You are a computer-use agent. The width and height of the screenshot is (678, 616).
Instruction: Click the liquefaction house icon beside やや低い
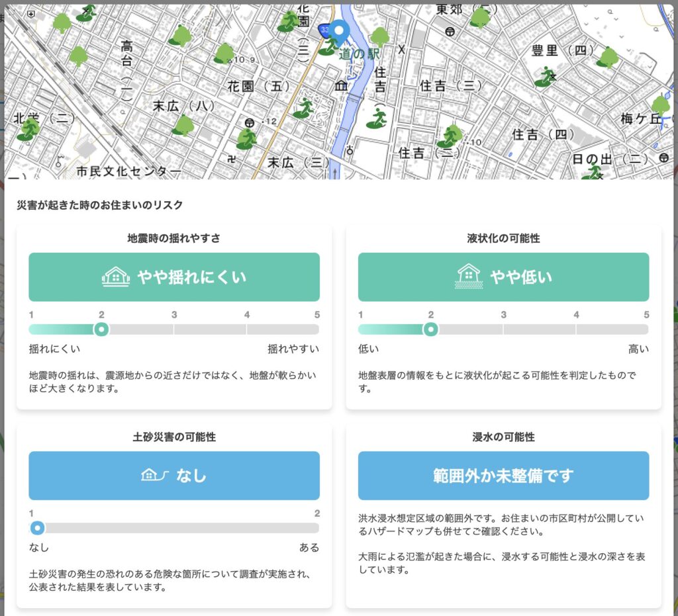(x=469, y=277)
